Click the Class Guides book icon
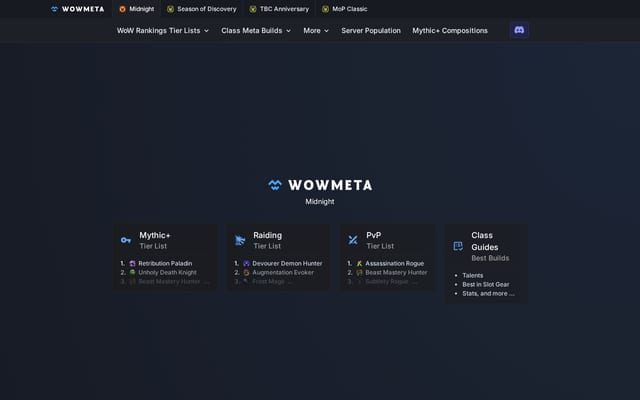This screenshot has height=400, width=640. point(458,246)
